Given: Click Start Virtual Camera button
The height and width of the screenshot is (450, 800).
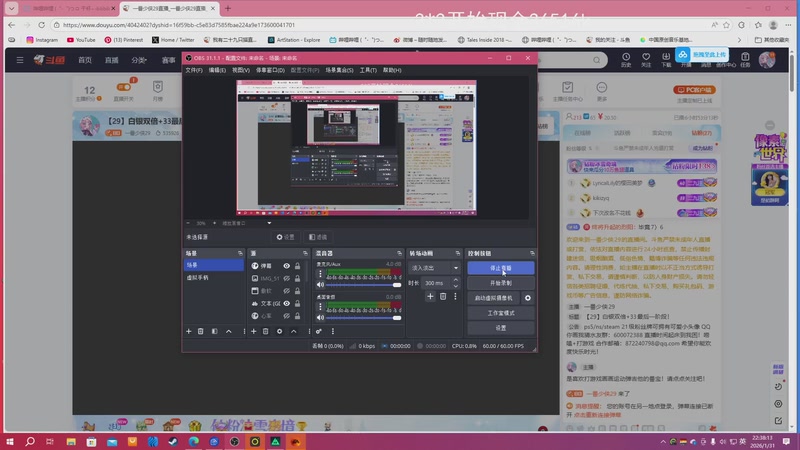Looking at the screenshot, I should click(493, 298).
